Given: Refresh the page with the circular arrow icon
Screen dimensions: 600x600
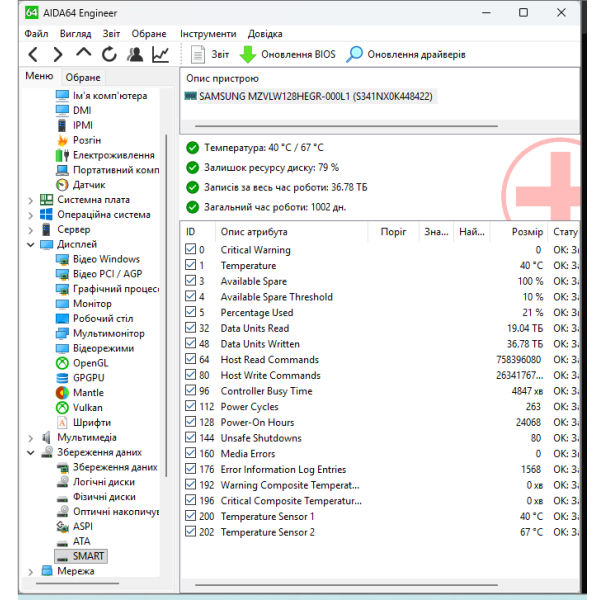Looking at the screenshot, I should (109, 54).
